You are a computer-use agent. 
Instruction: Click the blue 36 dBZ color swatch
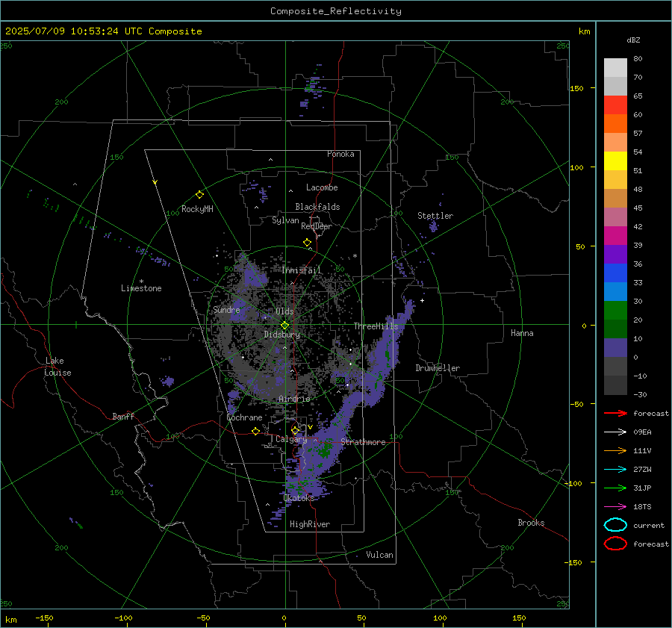coord(615,273)
